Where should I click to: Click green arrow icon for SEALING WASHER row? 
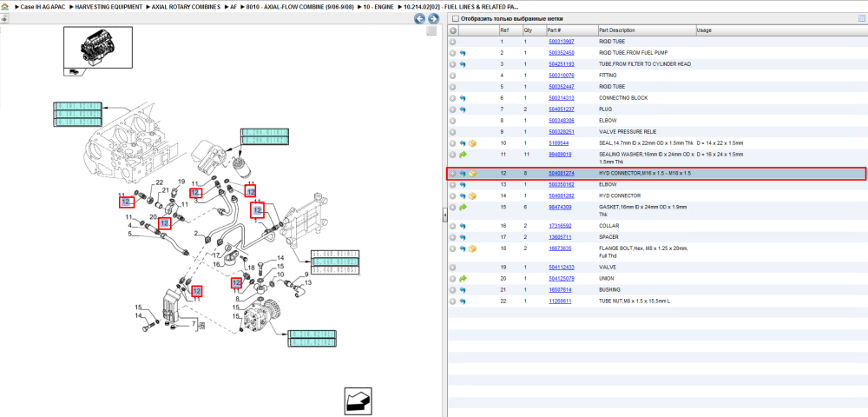pyautogui.click(x=463, y=155)
